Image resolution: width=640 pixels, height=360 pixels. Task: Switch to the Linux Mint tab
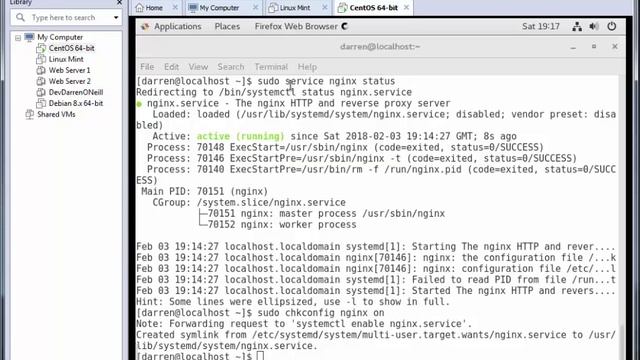295,8
